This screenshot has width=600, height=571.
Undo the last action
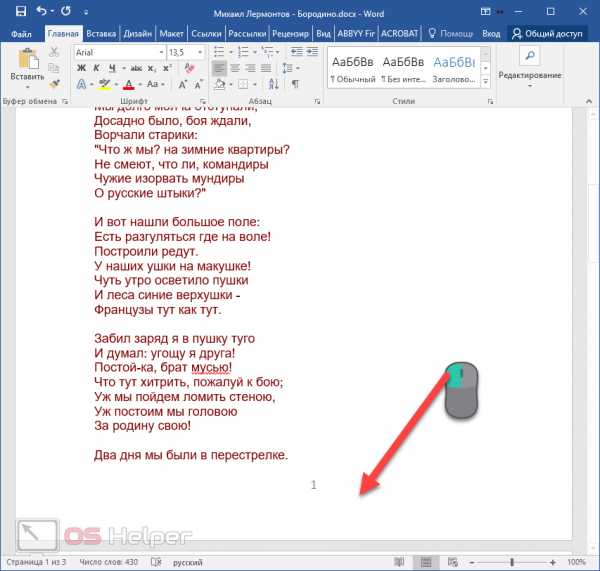[41, 11]
